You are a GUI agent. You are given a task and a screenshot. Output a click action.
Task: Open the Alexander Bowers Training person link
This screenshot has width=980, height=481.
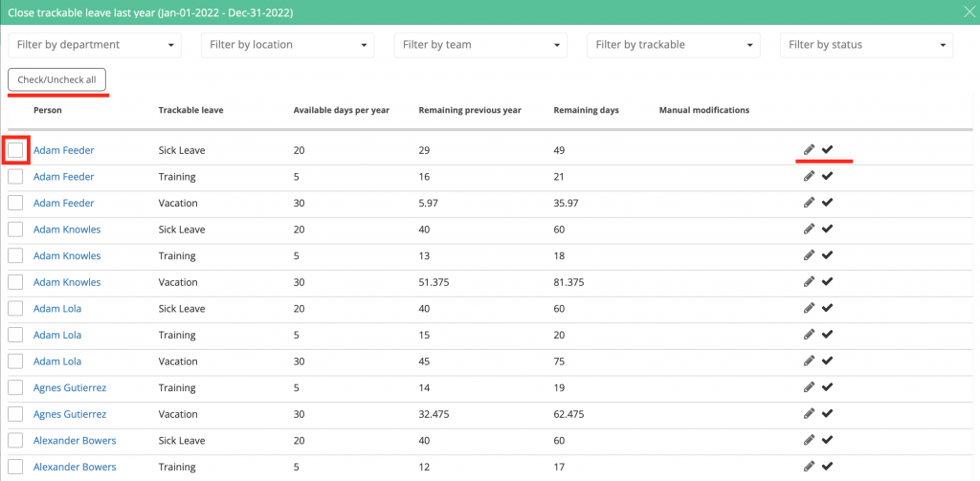tap(75, 467)
